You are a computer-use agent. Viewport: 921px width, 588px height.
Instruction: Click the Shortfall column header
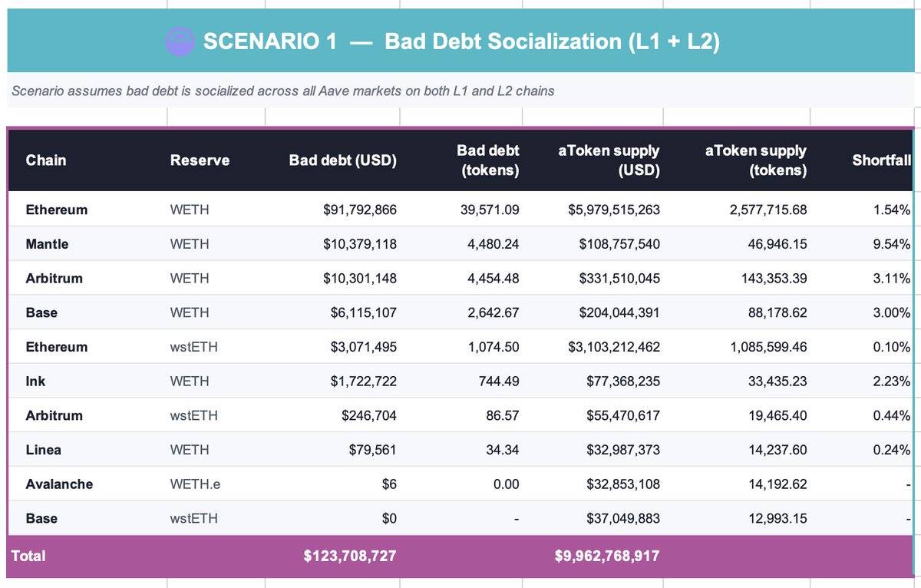pyautogui.click(x=881, y=160)
